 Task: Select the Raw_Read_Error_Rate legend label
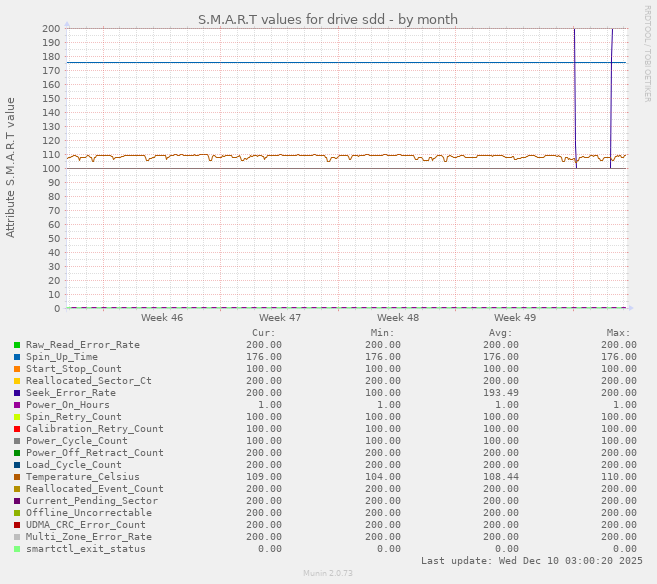tap(83, 345)
